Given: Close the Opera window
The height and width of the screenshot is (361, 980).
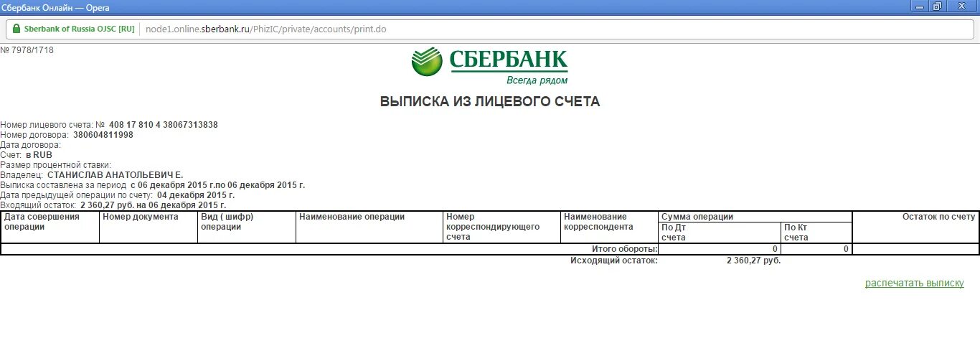Looking at the screenshot, I should pyautogui.click(x=962, y=6).
